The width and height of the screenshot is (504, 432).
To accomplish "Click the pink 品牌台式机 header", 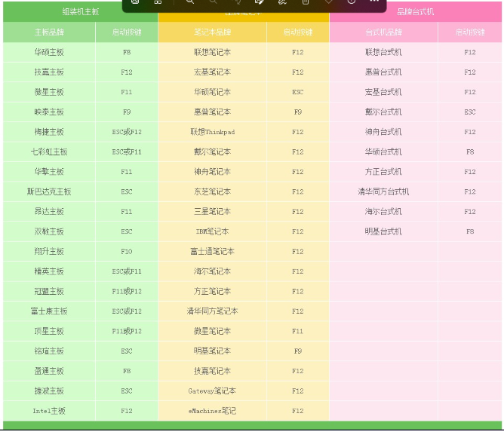I will point(415,11).
